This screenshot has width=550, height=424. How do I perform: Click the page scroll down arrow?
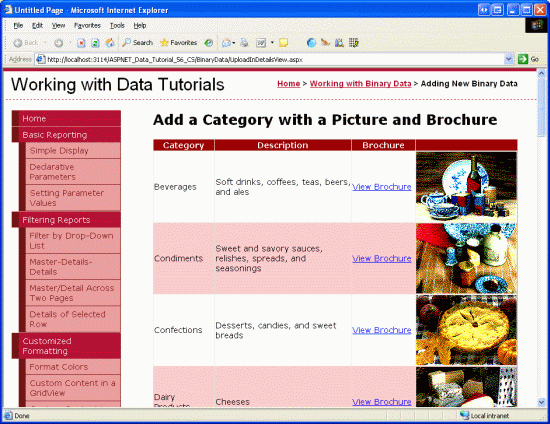541,402
